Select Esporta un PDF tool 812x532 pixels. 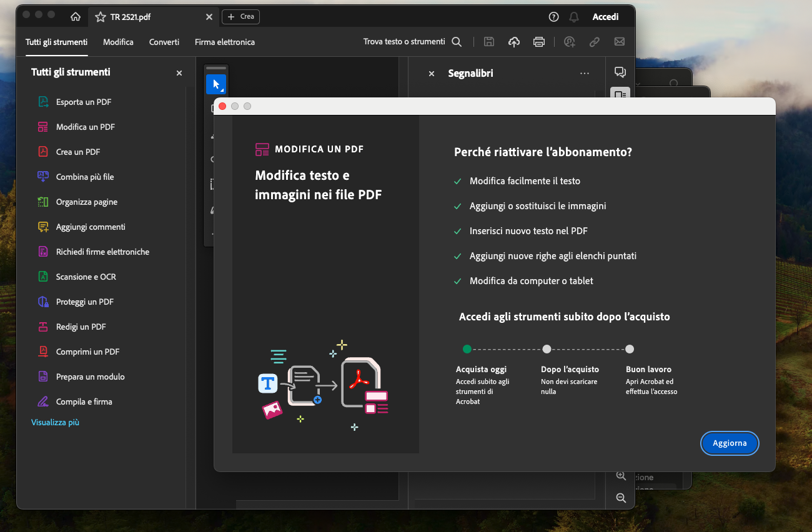[x=84, y=102]
